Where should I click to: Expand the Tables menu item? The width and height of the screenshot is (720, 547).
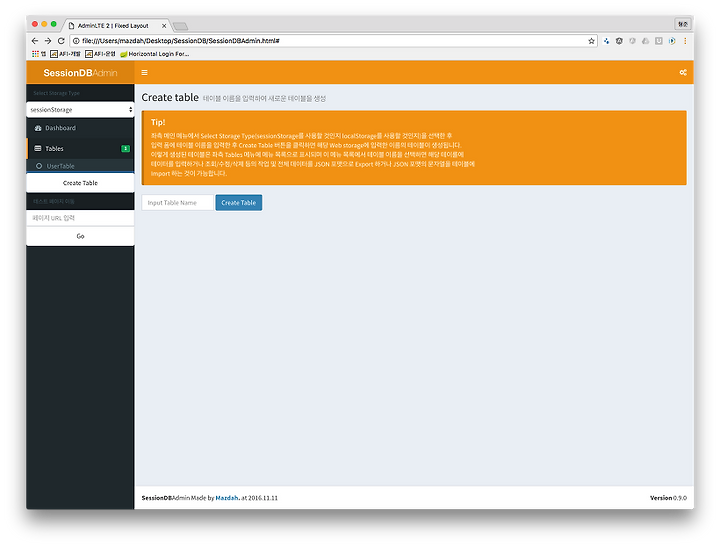(x=80, y=148)
